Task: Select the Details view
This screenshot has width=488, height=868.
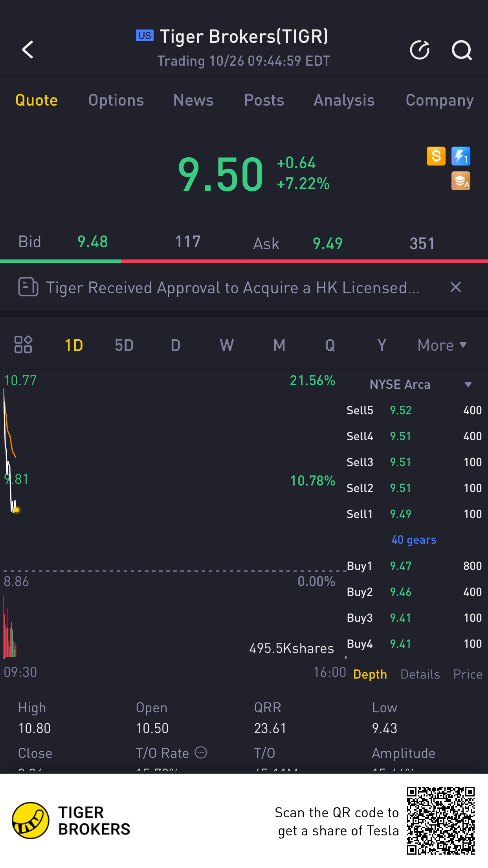Action: pyautogui.click(x=420, y=674)
